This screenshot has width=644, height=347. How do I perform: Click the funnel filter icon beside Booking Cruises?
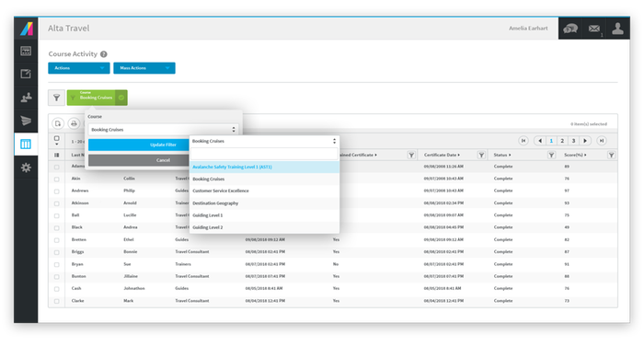pyautogui.click(x=57, y=98)
